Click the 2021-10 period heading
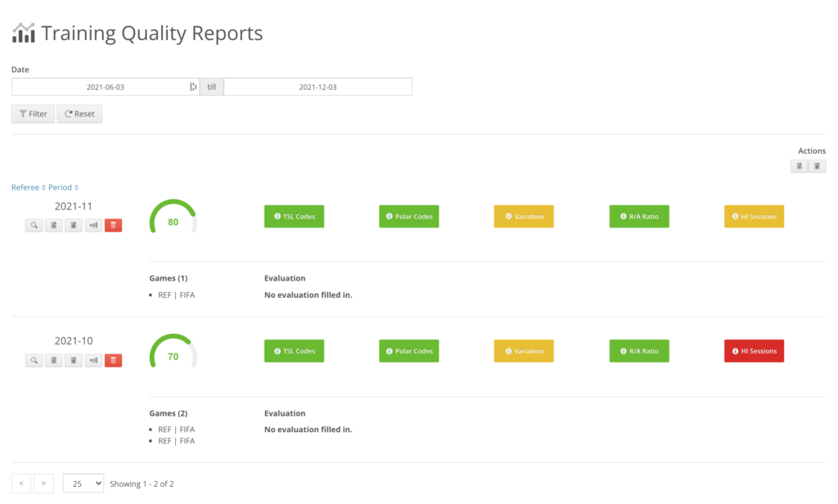Screen dimensions: 838x504 click(73, 341)
